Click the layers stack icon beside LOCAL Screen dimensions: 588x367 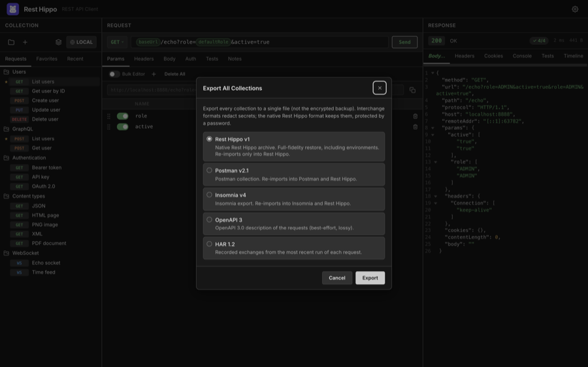point(59,42)
